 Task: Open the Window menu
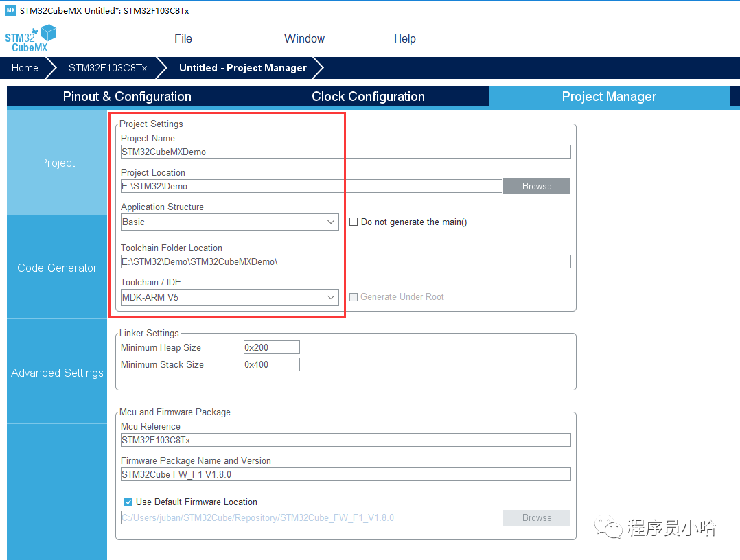point(304,38)
